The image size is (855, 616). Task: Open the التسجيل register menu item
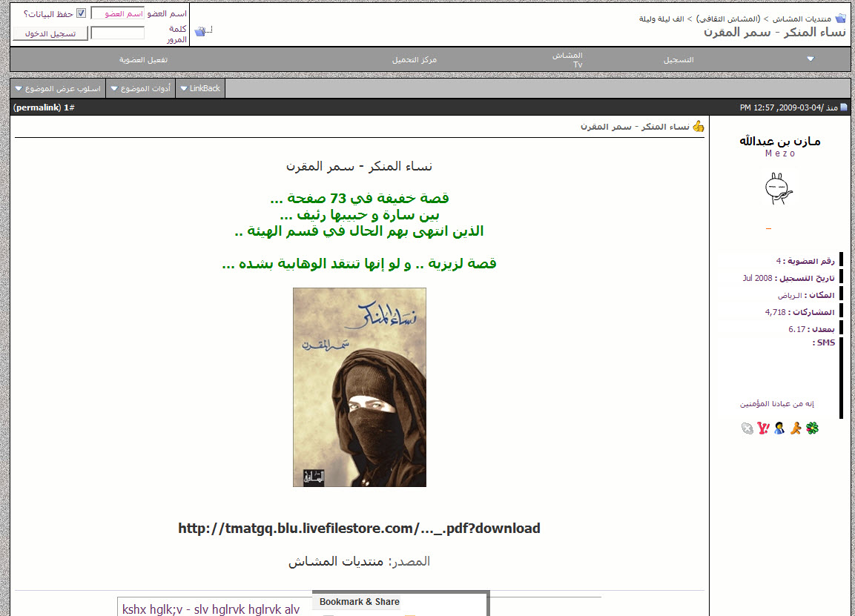tap(679, 60)
